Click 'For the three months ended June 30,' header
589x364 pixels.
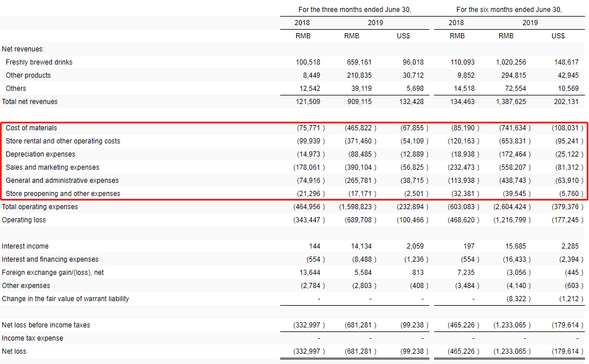pos(355,10)
